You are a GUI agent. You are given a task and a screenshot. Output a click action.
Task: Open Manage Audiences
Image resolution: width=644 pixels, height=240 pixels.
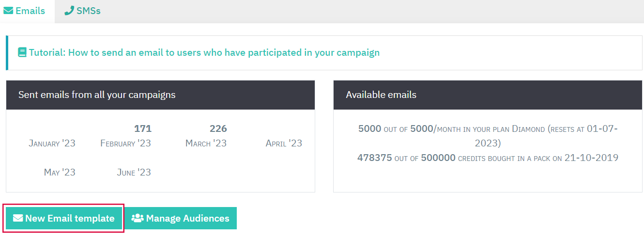[x=181, y=218]
